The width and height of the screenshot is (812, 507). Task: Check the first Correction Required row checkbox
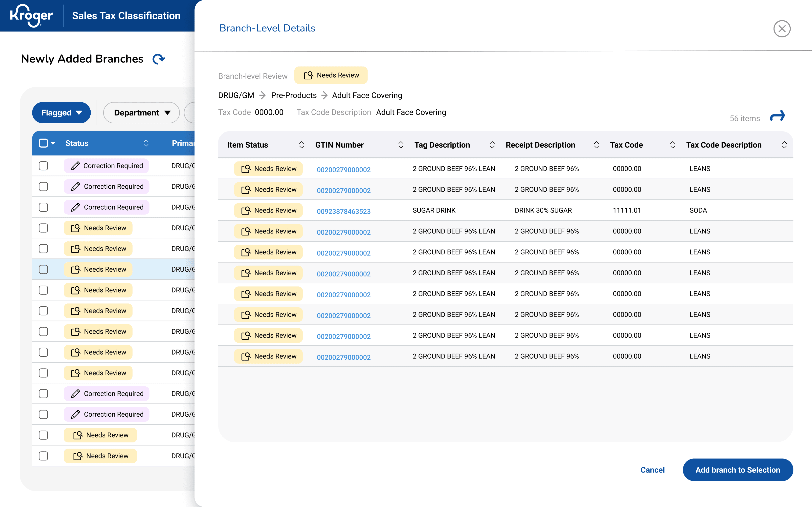point(44,166)
